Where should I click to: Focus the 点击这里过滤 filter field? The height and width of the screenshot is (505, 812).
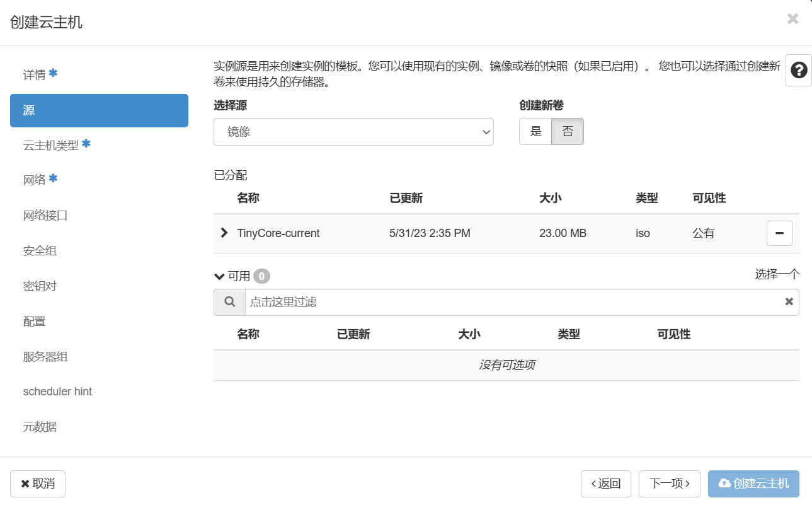click(522, 302)
